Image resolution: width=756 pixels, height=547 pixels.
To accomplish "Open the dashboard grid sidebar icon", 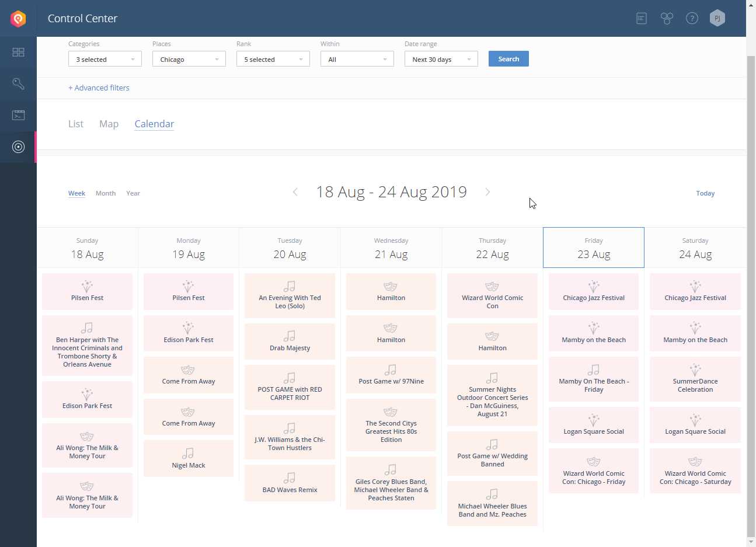I will click(18, 53).
